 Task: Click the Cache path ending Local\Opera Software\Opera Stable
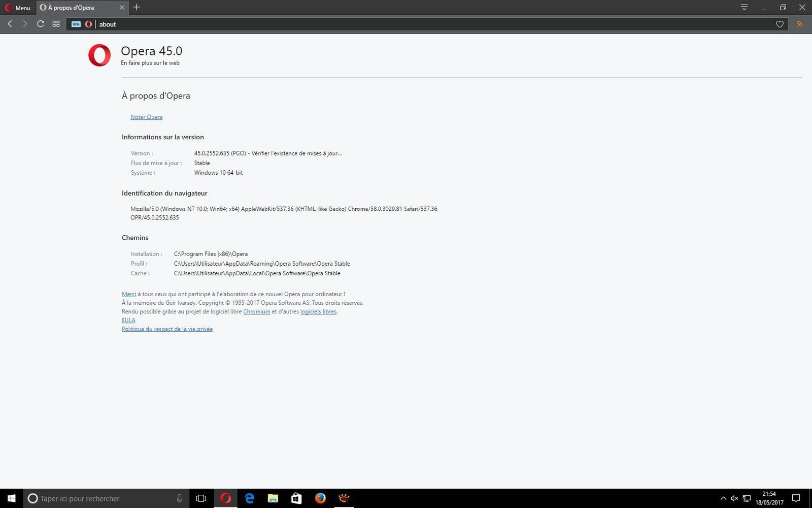(257, 273)
